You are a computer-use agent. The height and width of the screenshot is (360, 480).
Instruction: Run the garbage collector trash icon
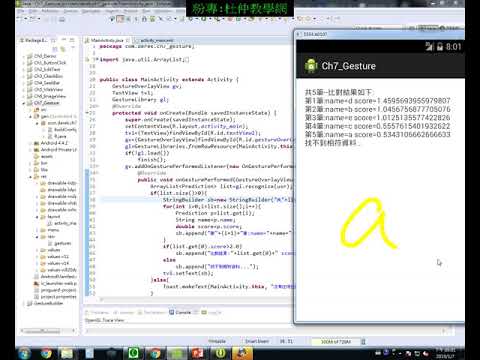click(x=363, y=342)
